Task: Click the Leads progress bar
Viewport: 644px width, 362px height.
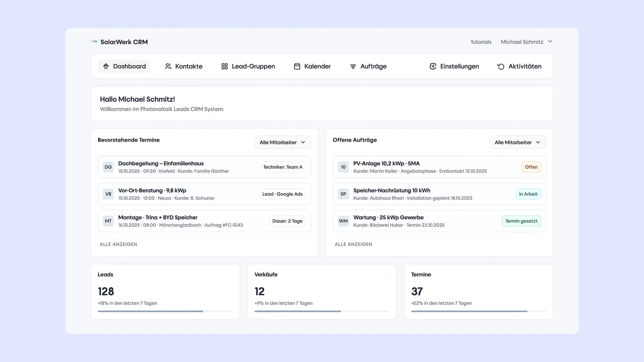Action: pyautogui.click(x=165, y=311)
